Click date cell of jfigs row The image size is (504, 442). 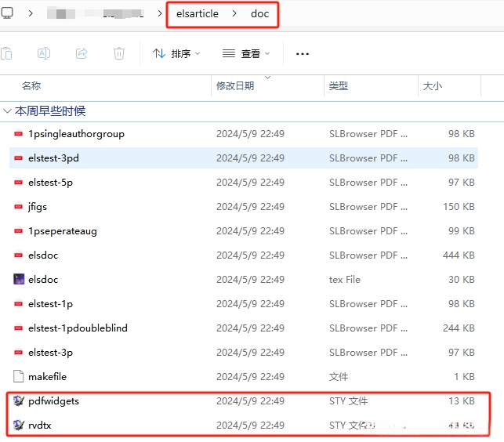coord(250,207)
